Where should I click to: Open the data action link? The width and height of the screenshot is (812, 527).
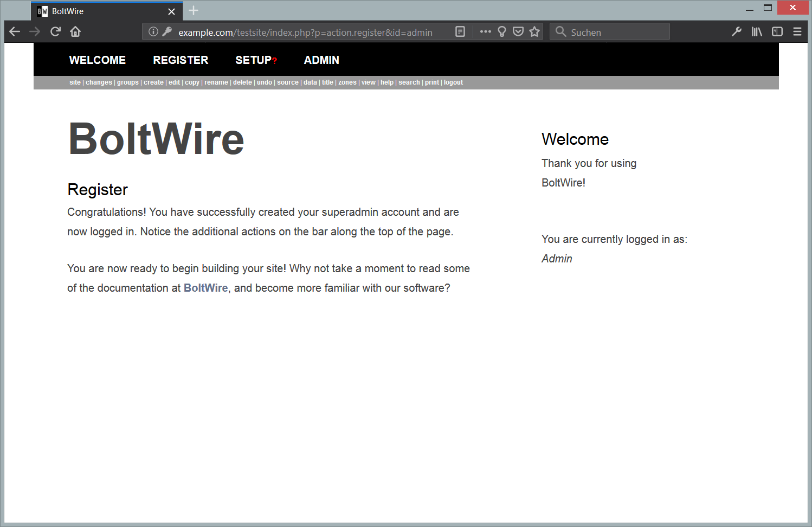point(310,82)
